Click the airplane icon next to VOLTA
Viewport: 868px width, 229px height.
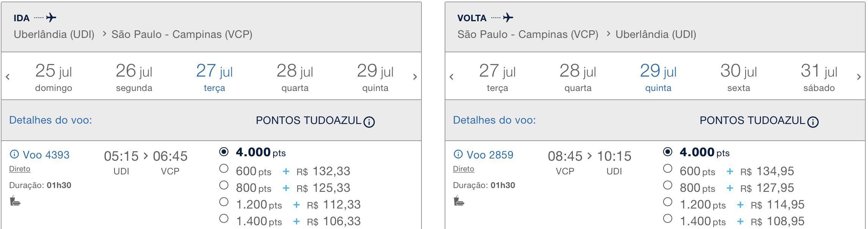pos(508,17)
